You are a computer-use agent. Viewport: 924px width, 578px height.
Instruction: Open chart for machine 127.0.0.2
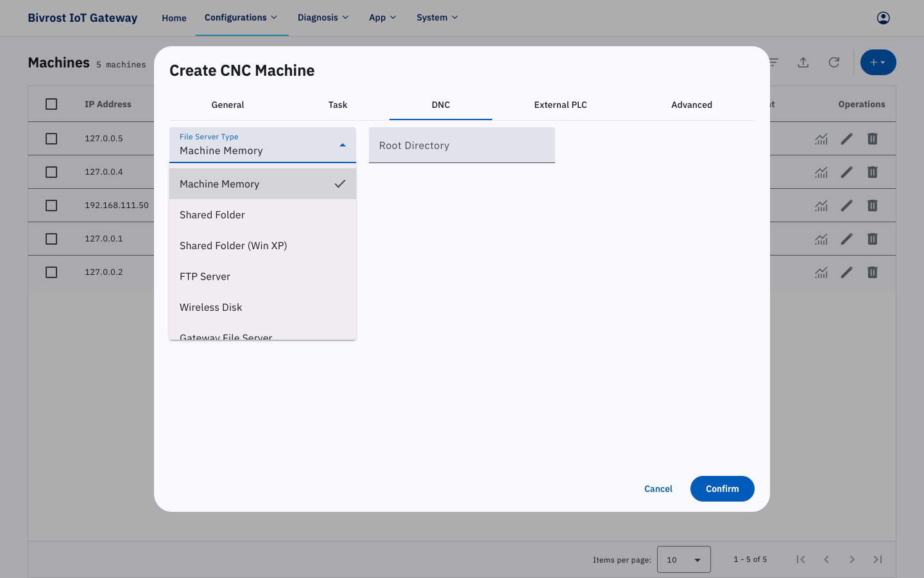[x=821, y=272]
